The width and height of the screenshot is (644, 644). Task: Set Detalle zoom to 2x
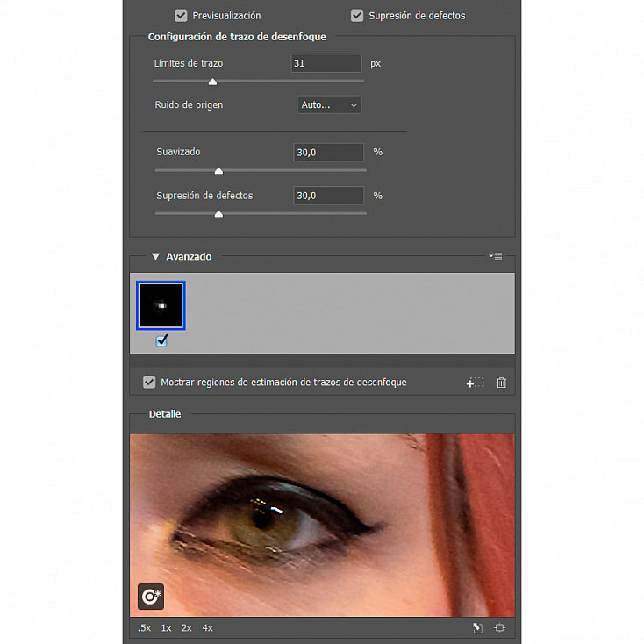pyautogui.click(x=187, y=628)
